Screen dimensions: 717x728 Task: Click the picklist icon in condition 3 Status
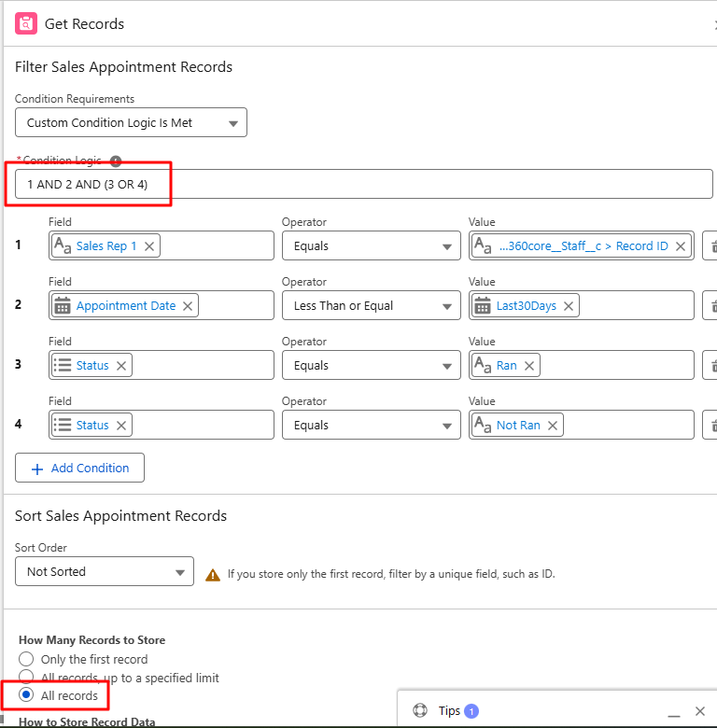coord(63,365)
